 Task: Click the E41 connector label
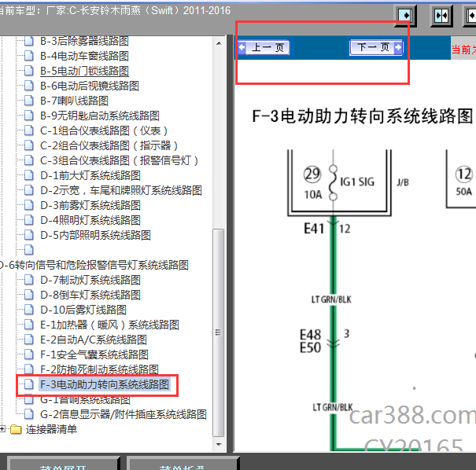tap(314, 229)
